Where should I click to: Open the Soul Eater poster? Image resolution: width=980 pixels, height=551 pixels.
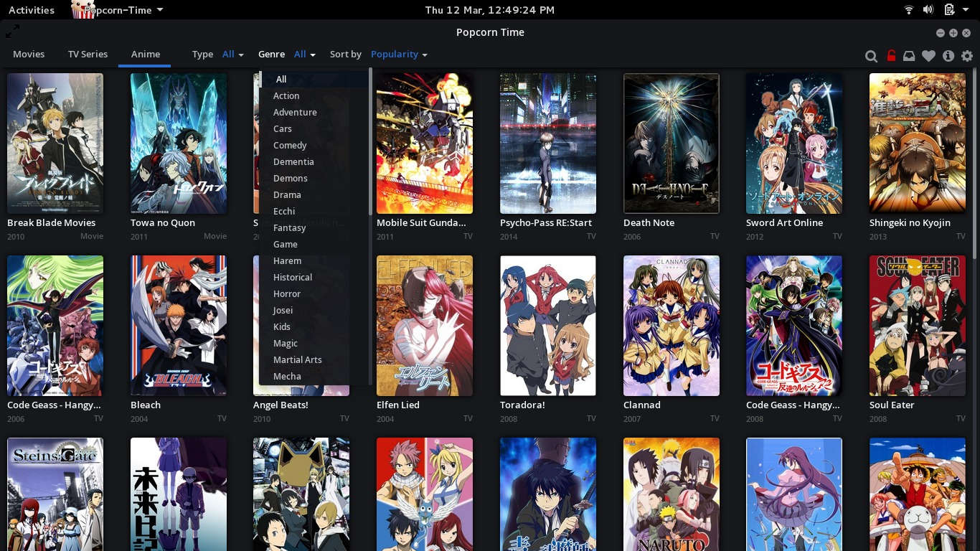tap(918, 326)
